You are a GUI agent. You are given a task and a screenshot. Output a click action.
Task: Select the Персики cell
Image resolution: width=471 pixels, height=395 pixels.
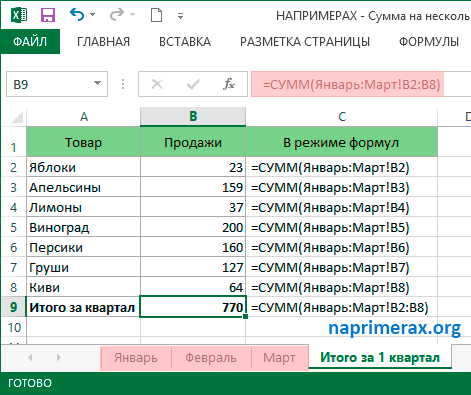(x=83, y=247)
